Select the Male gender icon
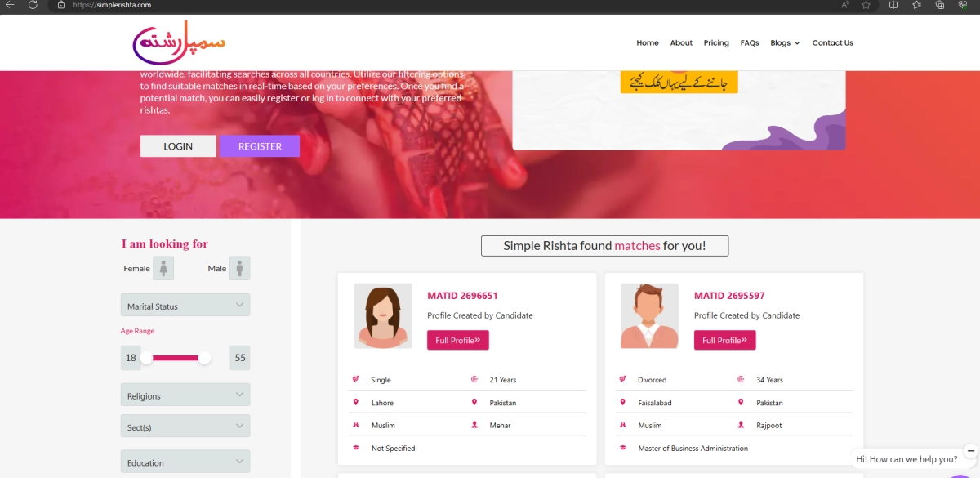This screenshot has height=478, width=980. coord(239,268)
